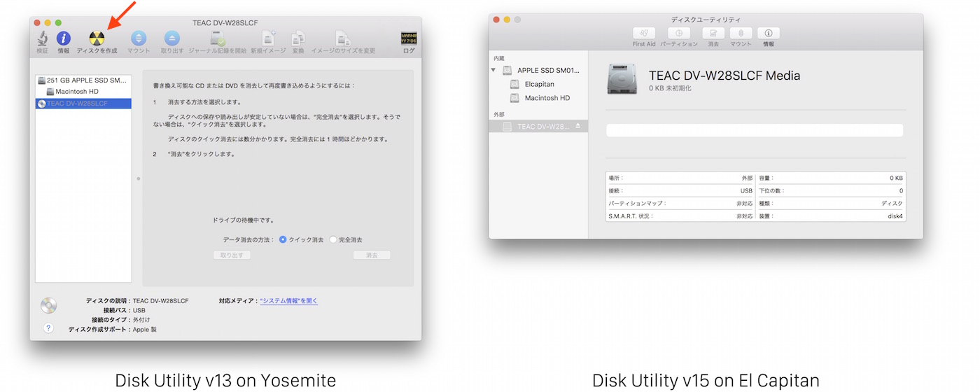Click the Burn disc radiation icon
The image size is (980, 392).
click(x=97, y=38)
